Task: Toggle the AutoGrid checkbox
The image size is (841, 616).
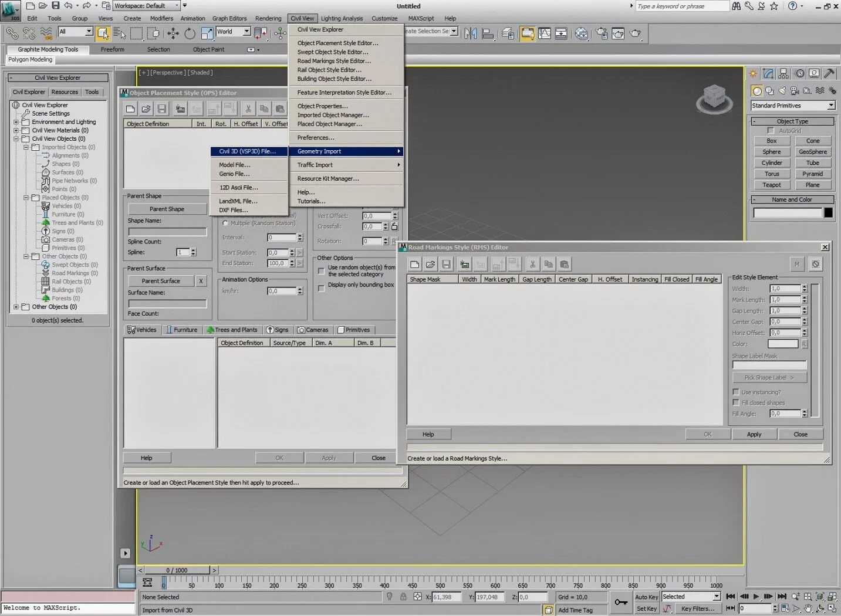Action: (x=771, y=131)
